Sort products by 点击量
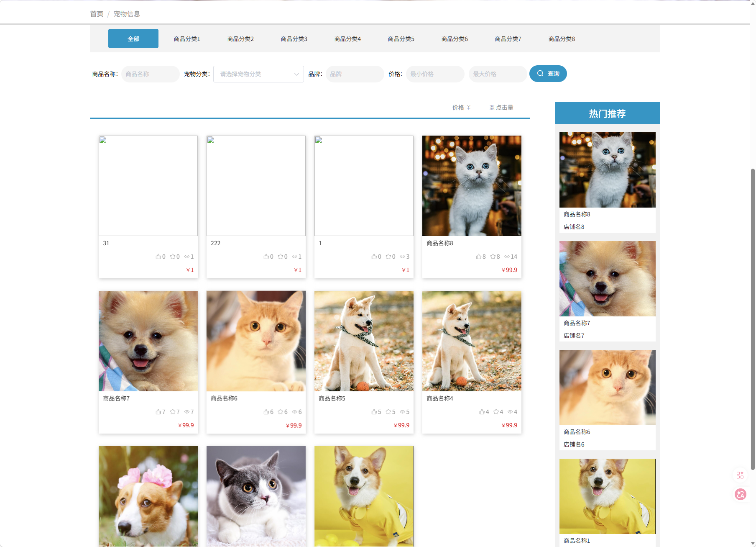Image resolution: width=756 pixels, height=547 pixels. (x=501, y=108)
